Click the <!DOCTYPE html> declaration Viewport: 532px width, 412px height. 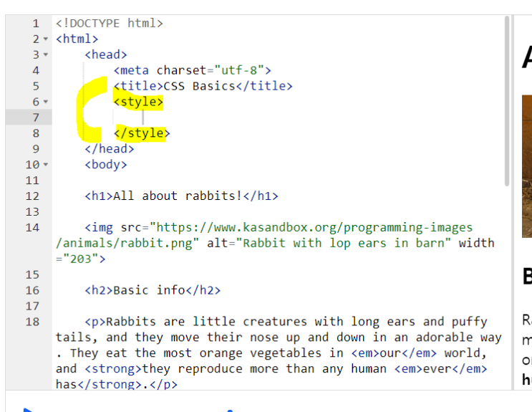click(110, 24)
